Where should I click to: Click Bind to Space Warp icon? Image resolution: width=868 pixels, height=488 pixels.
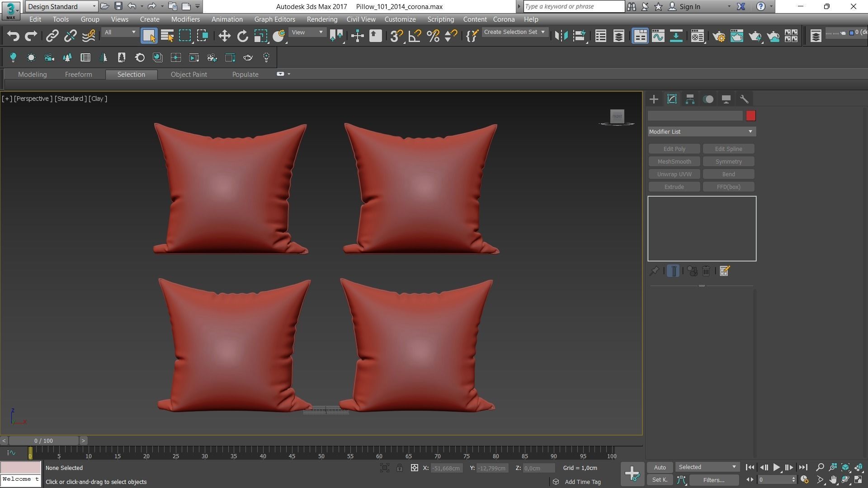click(x=89, y=36)
